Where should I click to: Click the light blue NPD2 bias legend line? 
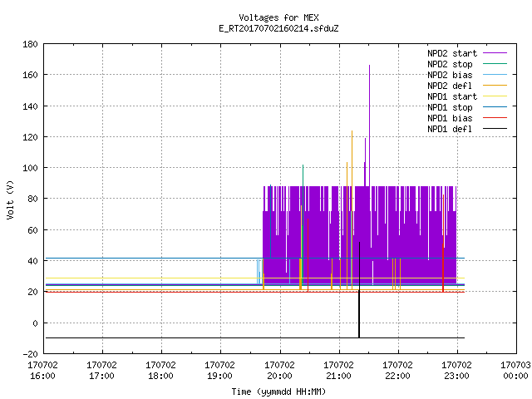[495, 75]
